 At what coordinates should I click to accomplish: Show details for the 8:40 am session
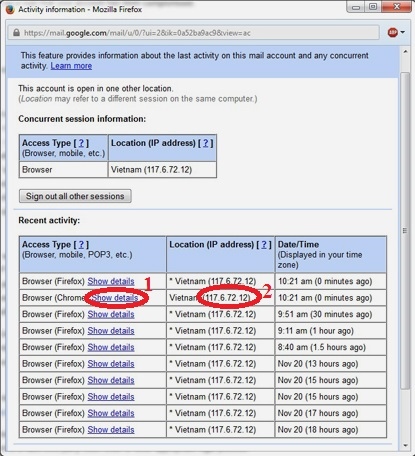coord(111,347)
